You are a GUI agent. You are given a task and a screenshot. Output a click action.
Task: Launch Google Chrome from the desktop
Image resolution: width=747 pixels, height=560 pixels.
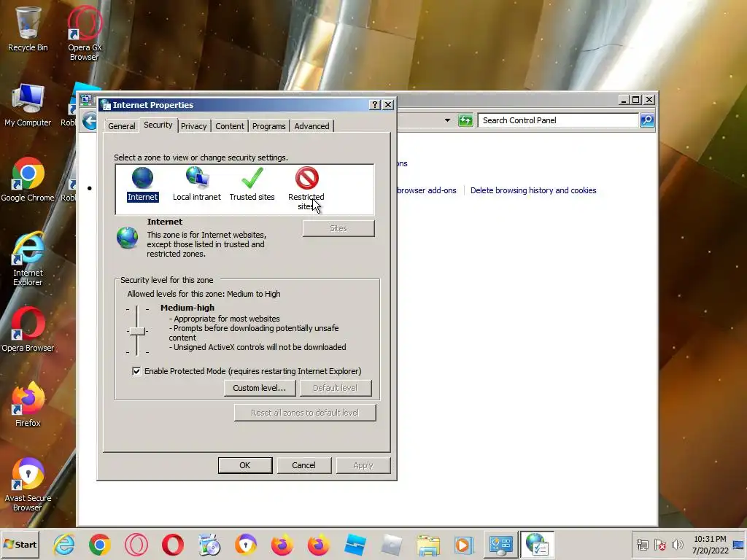coord(28,179)
